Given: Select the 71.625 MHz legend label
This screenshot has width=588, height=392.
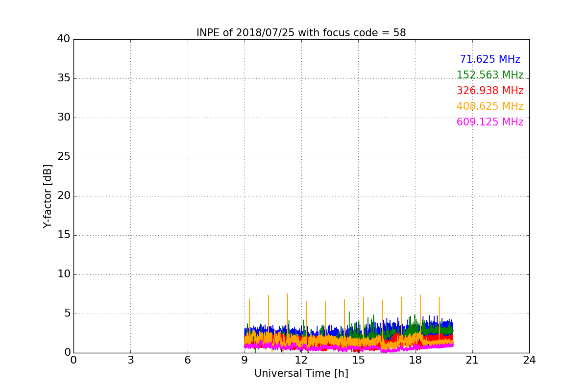Looking at the screenshot, I should (490, 59).
